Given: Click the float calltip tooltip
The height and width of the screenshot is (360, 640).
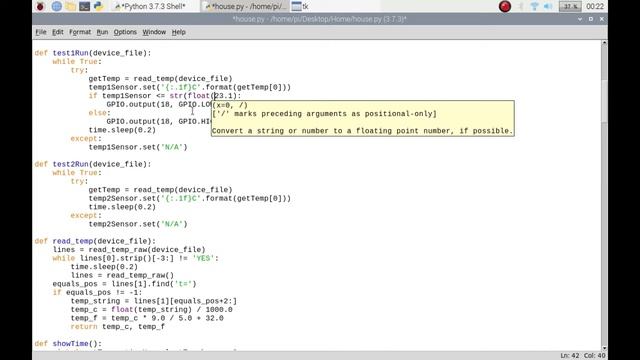Looking at the screenshot, I should coord(362,118).
